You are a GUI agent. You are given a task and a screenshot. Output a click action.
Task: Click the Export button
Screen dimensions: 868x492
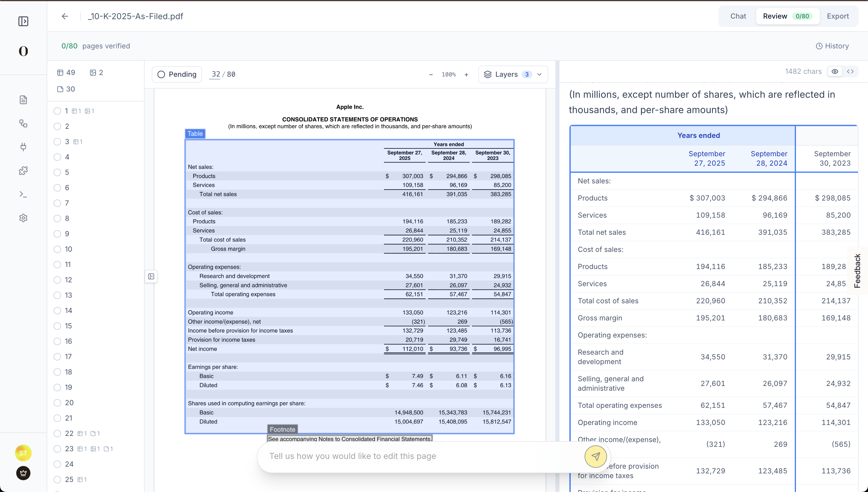[x=838, y=16]
